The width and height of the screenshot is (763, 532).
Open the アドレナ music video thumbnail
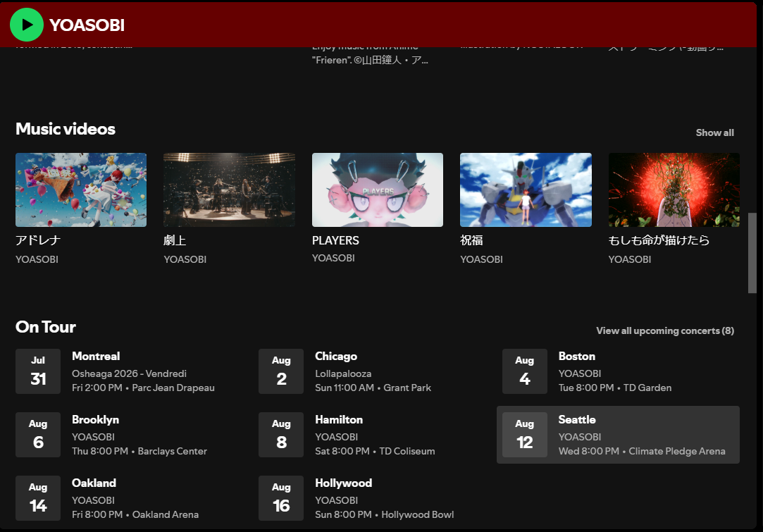(81, 190)
